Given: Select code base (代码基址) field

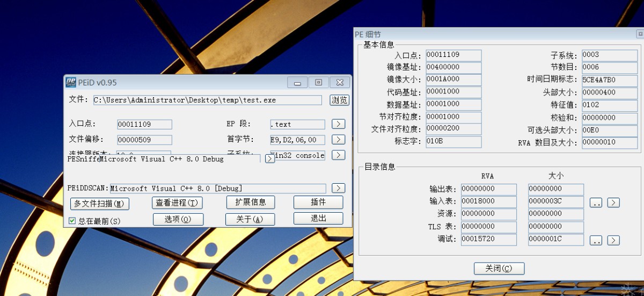Looking at the screenshot, I should (x=453, y=92).
